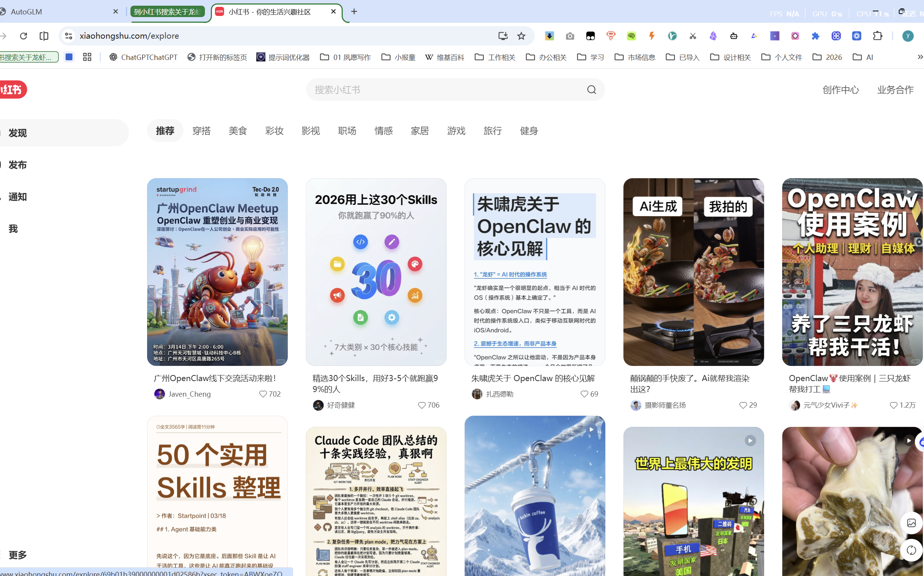The height and width of the screenshot is (576, 924).
Task: Bookmark this page with the star icon
Action: click(x=521, y=36)
